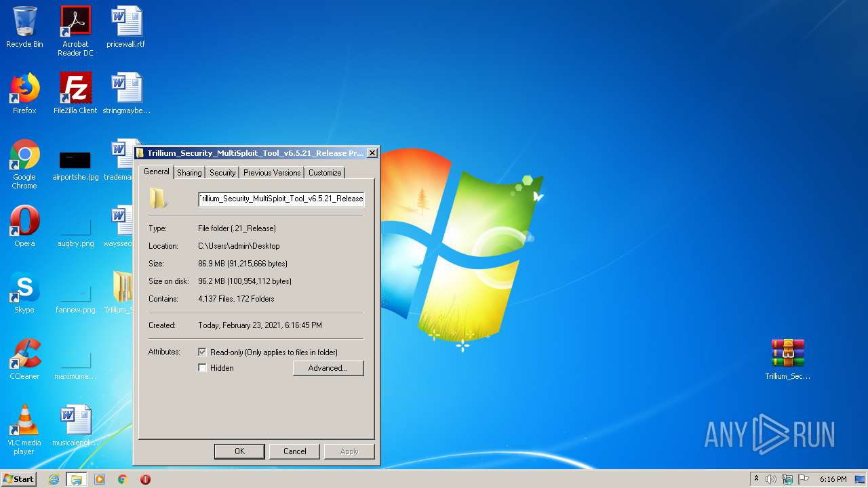Select the stringmaybe document icon
The width and height of the screenshot is (868, 488).
click(x=126, y=94)
